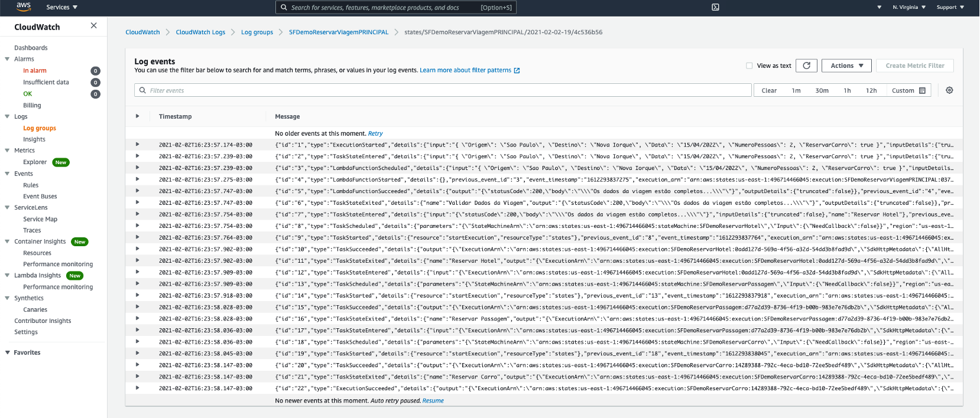980x418 pixels.
Task: Open Dashboards in the sidebar
Action: click(x=31, y=48)
